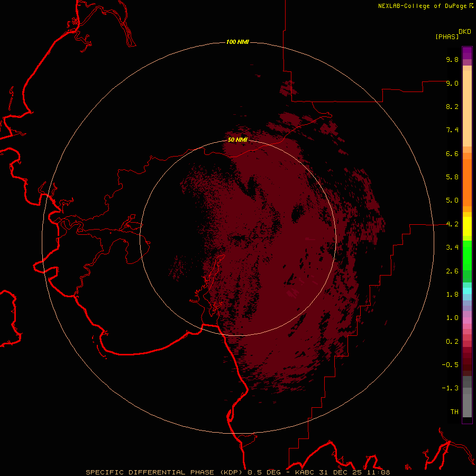
Task: Pick the cyan segment of the color bar
Action: click(467, 291)
